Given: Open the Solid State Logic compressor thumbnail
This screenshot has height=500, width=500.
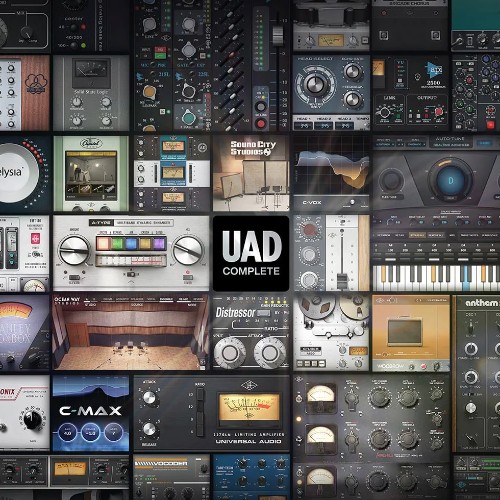Looking at the screenshot, I should [x=91, y=93].
